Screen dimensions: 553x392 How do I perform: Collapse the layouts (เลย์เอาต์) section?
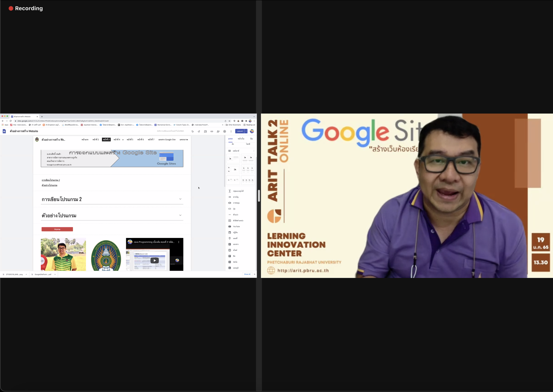tap(254, 151)
